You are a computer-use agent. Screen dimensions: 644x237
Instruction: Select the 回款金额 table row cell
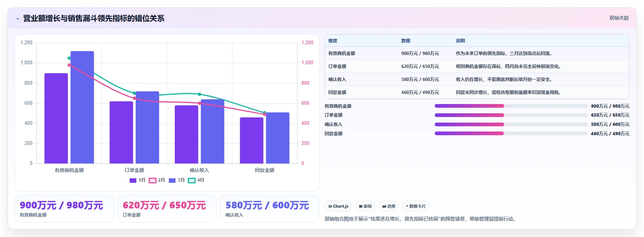337,92
